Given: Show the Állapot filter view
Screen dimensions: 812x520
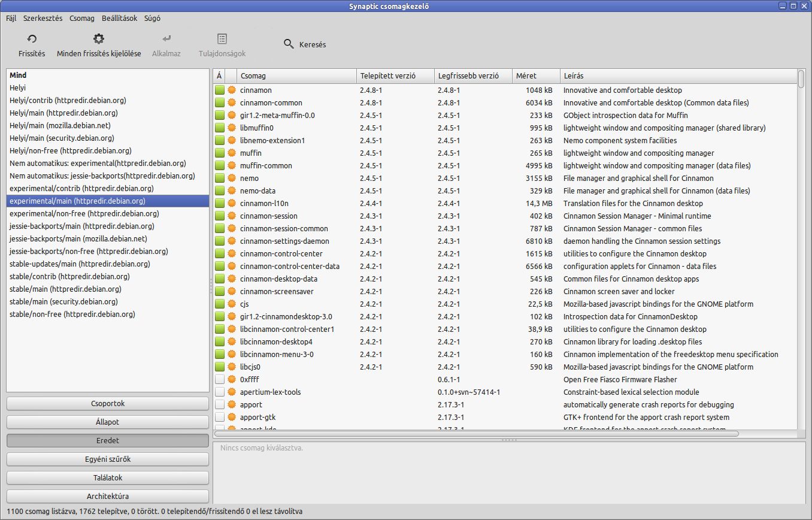Looking at the screenshot, I should 108,422.
